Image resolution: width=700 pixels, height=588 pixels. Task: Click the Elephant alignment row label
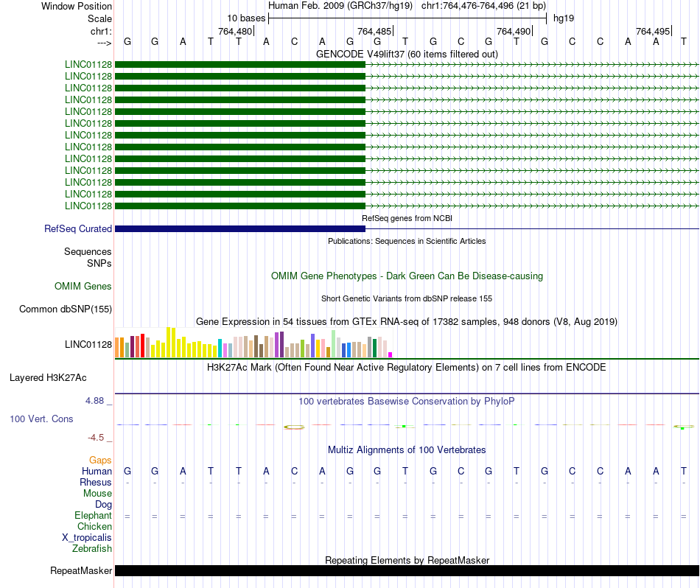coord(94,516)
